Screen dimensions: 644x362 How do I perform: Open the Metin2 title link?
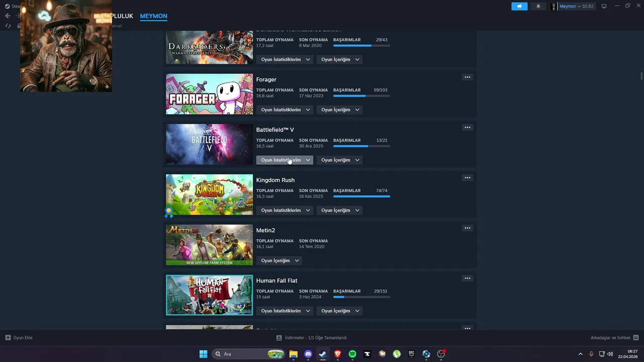click(x=266, y=230)
